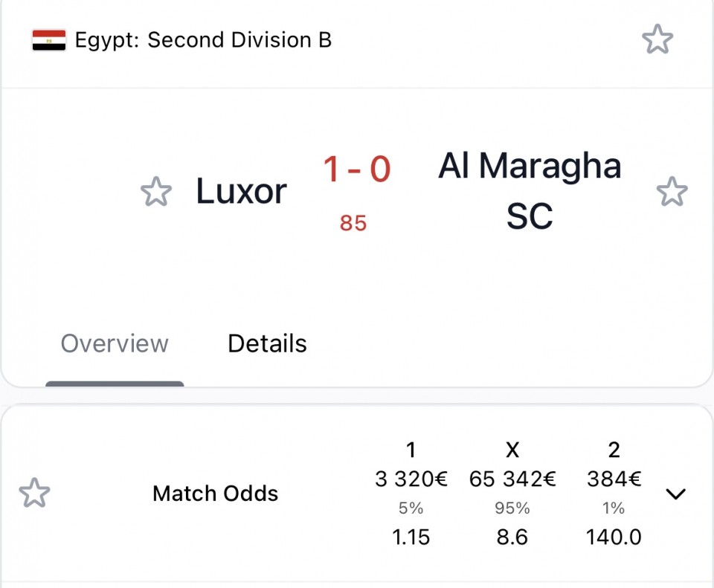Click the match minute 85
This screenshot has height=588, width=714.
pyautogui.click(x=353, y=223)
